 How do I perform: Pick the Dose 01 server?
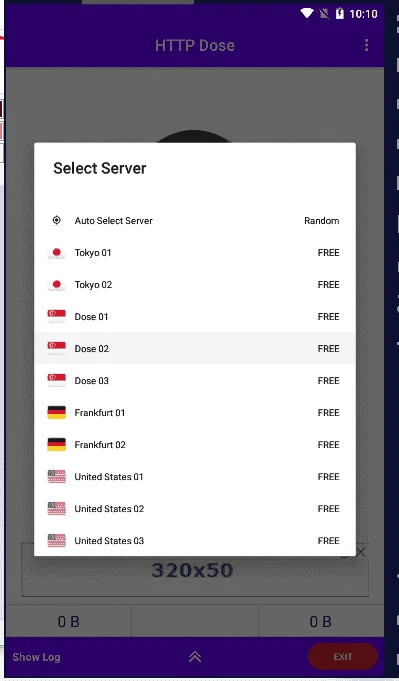click(195, 317)
